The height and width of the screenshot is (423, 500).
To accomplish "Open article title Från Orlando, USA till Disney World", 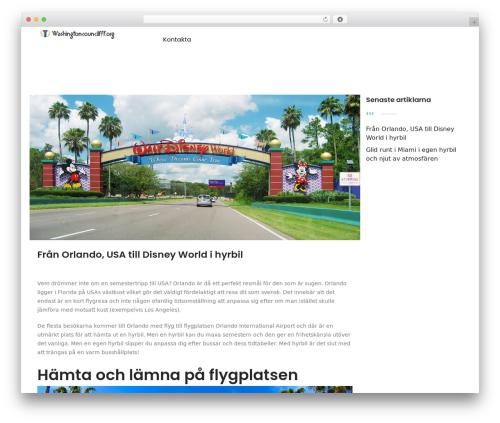I will (x=140, y=255).
